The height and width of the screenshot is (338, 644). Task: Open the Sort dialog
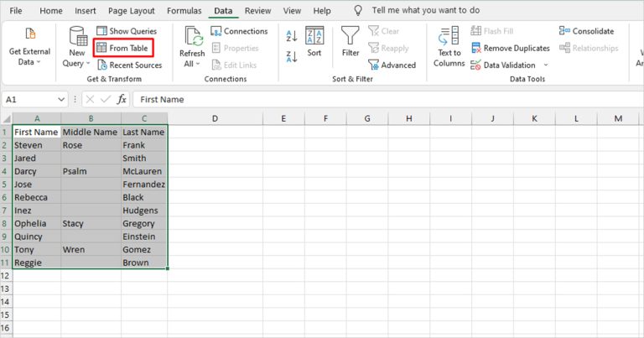(x=314, y=41)
